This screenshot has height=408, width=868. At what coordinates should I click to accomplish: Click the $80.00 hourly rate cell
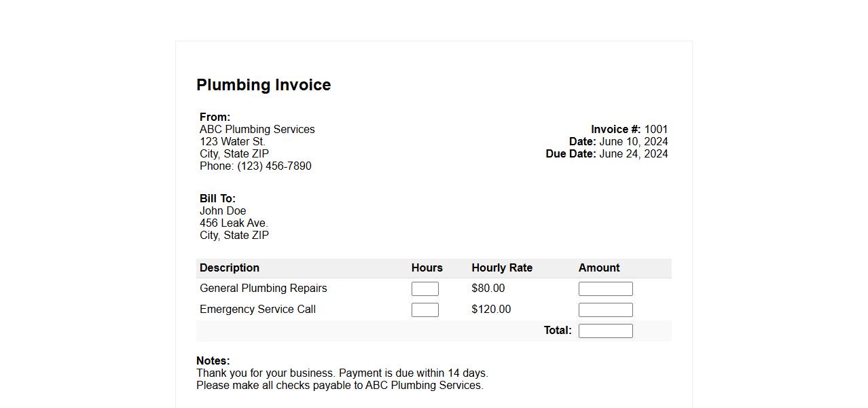point(488,289)
